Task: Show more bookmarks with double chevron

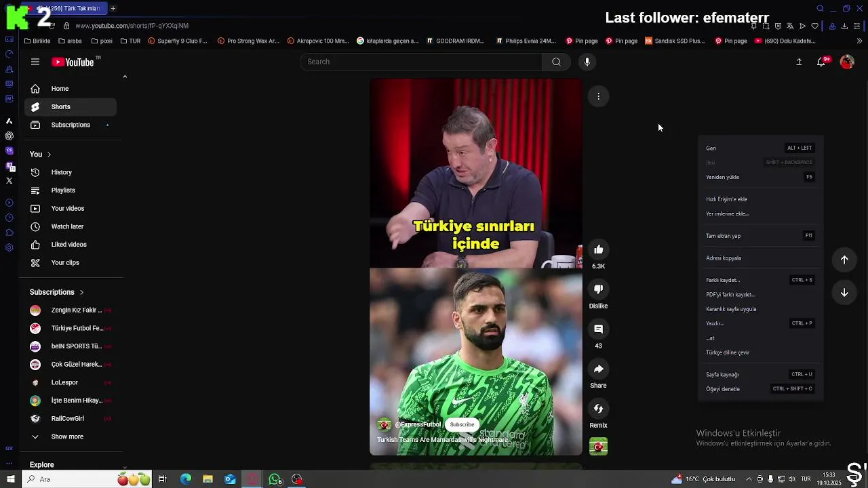Action: (x=859, y=41)
